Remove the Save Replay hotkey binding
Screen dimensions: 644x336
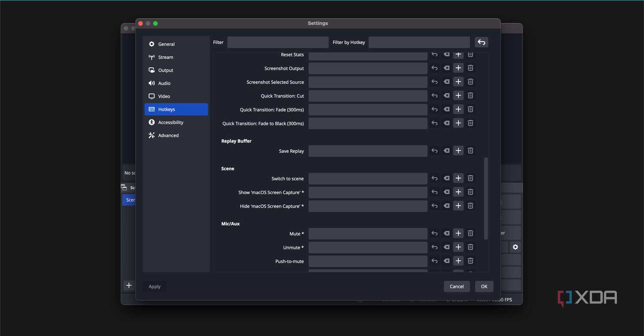(471, 151)
